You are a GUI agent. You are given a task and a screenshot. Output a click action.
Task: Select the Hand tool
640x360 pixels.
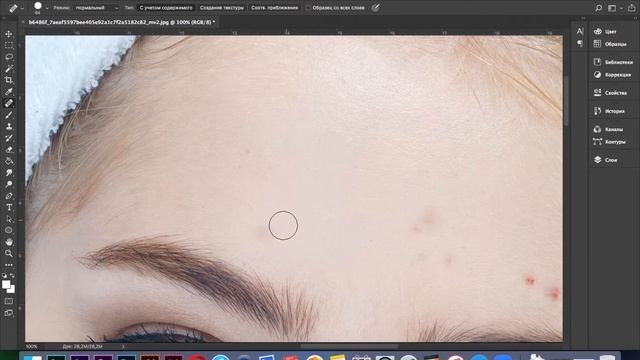point(9,242)
